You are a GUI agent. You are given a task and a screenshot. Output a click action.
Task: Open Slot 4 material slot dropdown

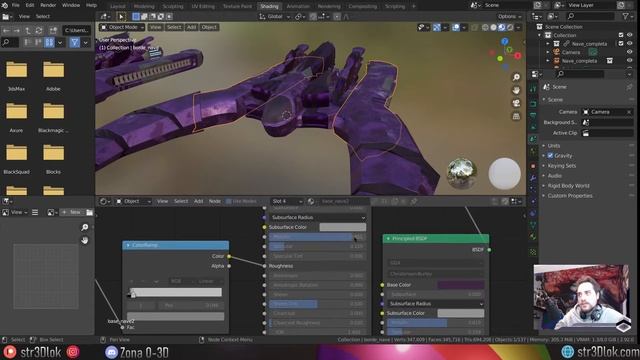pyautogui.click(x=287, y=201)
